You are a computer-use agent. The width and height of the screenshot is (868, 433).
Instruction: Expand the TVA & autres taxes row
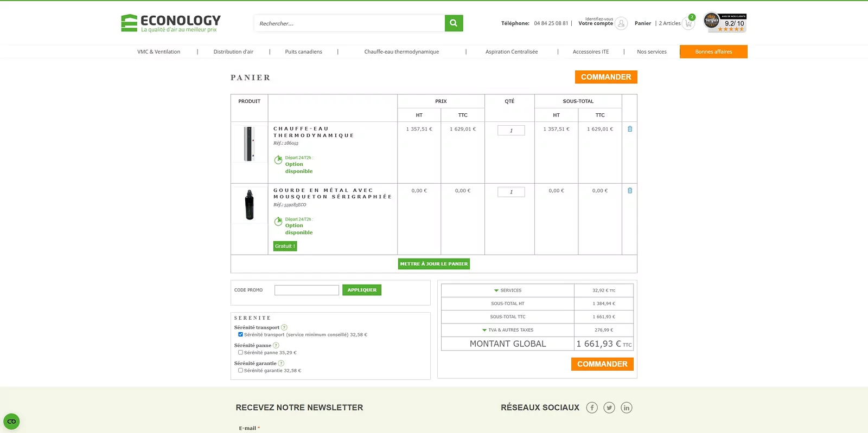point(508,330)
